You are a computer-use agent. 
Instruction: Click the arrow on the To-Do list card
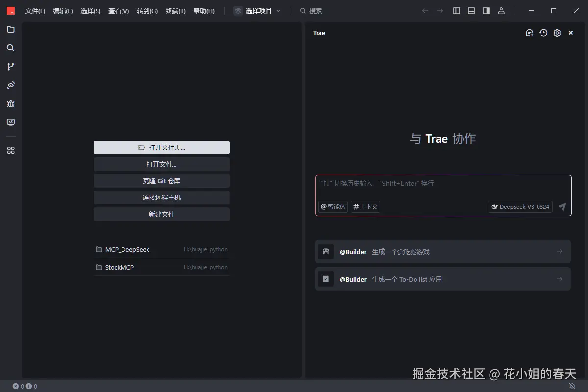click(560, 279)
